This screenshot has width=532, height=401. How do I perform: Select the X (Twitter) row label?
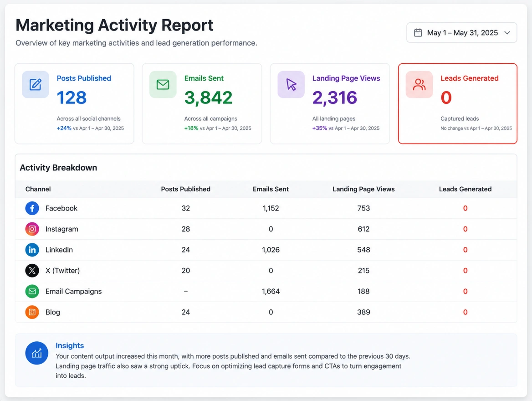pyautogui.click(x=63, y=271)
